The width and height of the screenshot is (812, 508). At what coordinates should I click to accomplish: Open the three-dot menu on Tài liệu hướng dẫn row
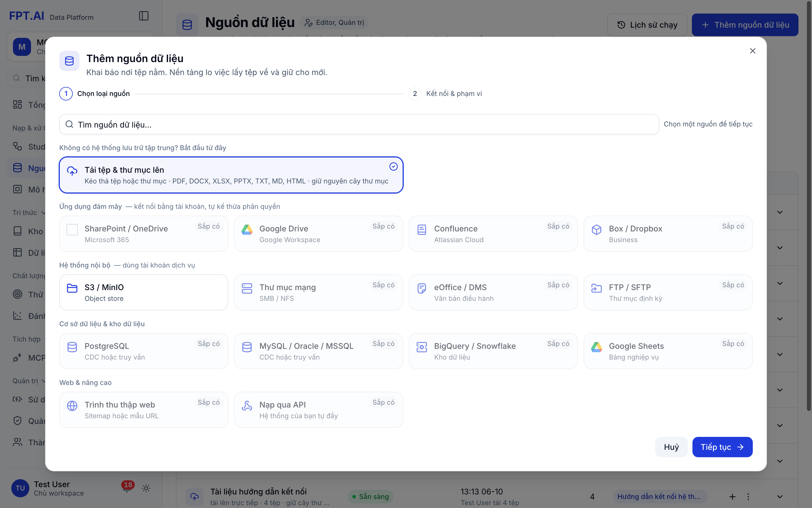[748, 497]
